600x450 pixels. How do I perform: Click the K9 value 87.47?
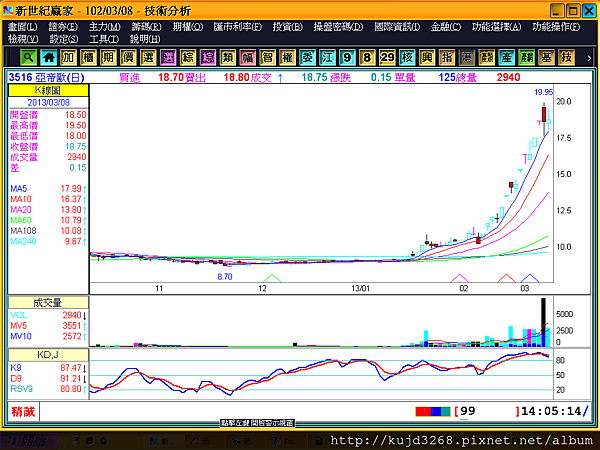click(x=71, y=368)
